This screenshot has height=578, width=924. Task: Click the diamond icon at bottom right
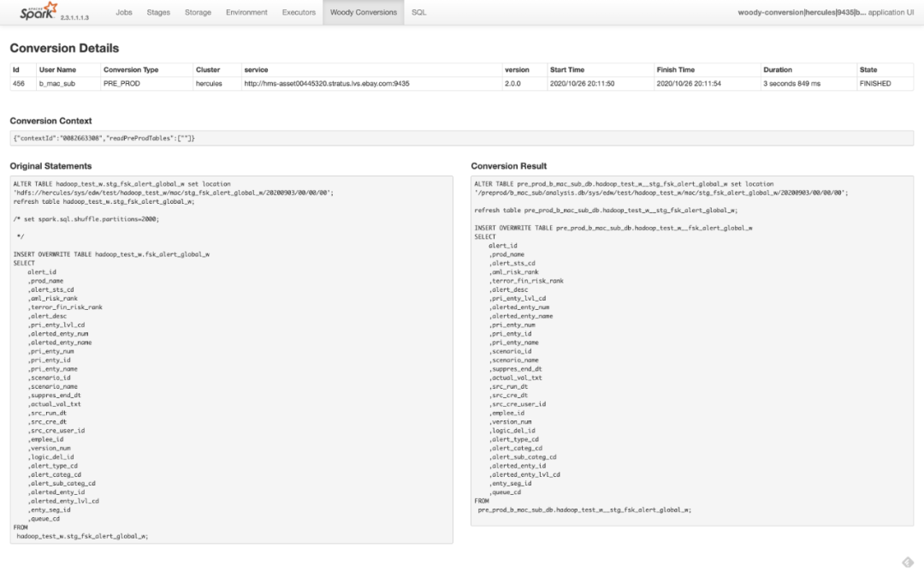908,563
